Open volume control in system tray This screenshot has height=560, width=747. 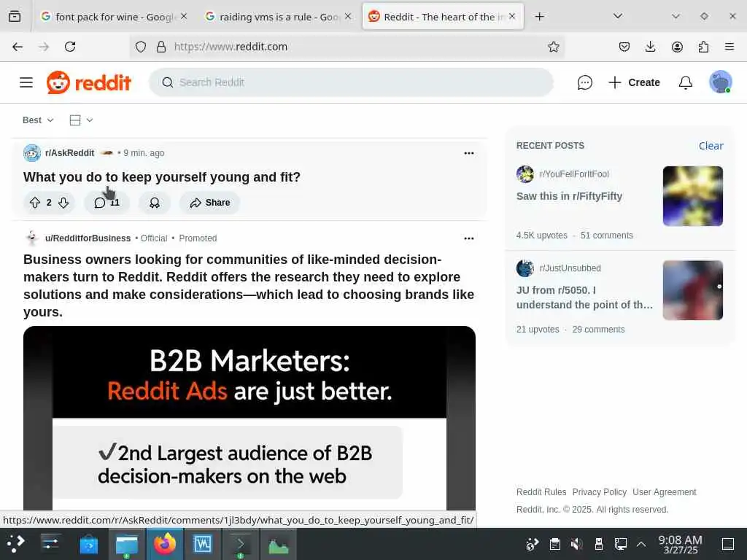point(576,544)
